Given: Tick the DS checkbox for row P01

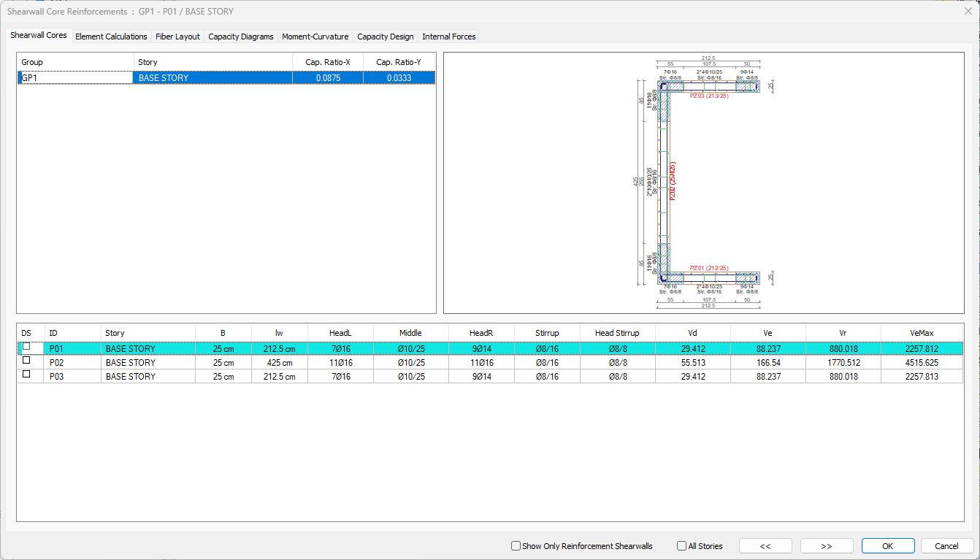Looking at the screenshot, I should [x=26, y=348].
